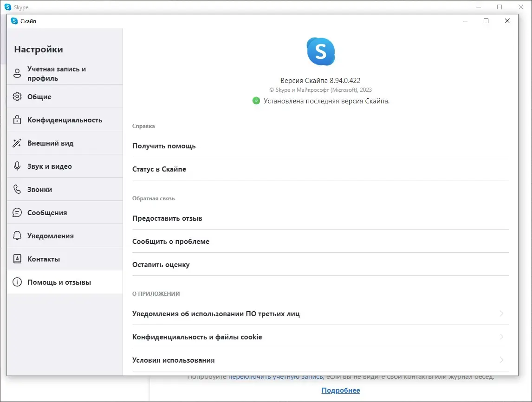The width and height of the screenshot is (532, 402).
Task: Expand chevron next to Условия использования
Action: (501, 360)
